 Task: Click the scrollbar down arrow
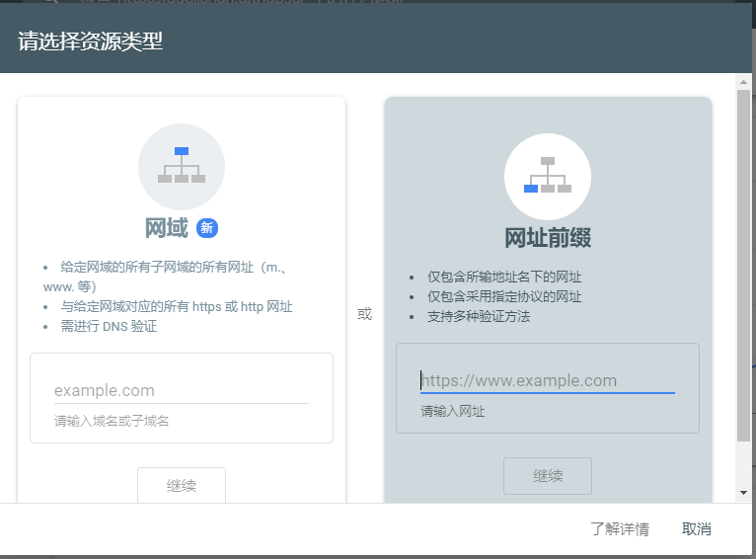(x=743, y=493)
